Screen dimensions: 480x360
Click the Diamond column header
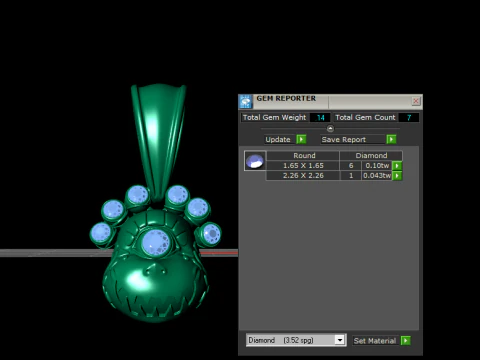[x=371, y=156]
